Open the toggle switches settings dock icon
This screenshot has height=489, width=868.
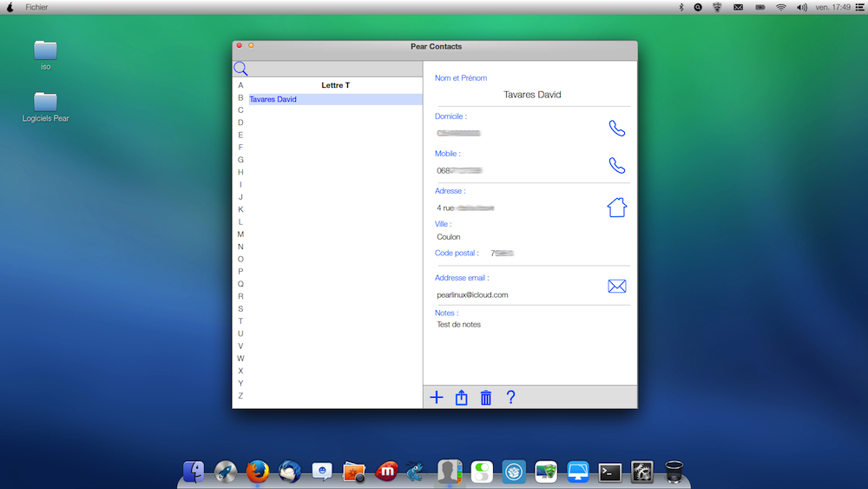tap(482, 472)
